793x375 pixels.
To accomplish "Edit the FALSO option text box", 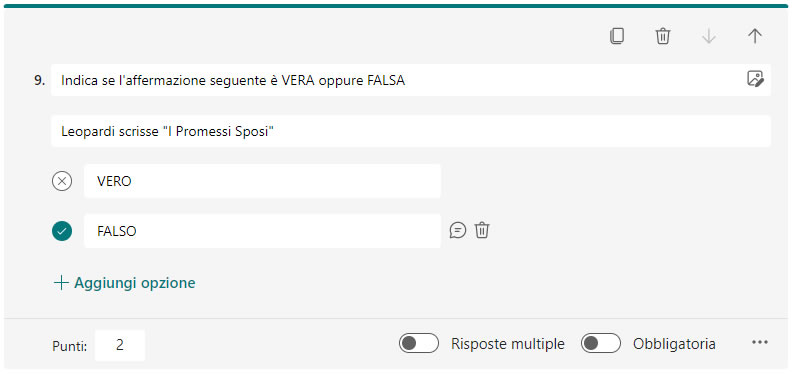I will pyautogui.click(x=262, y=231).
